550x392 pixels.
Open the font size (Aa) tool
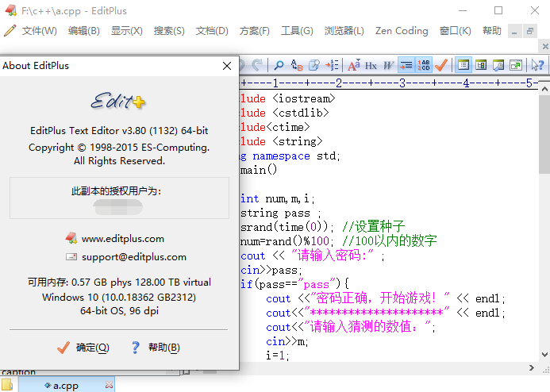pyautogui.click(x=354, y=65)
